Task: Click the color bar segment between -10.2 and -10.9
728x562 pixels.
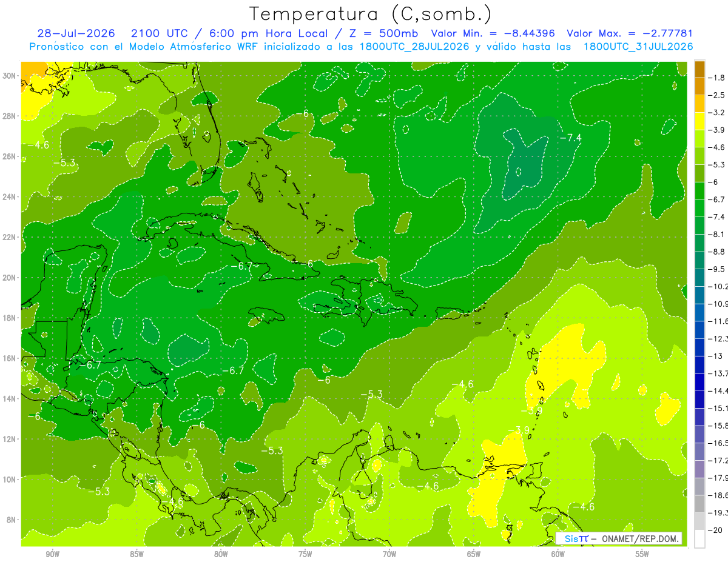Action: [699, 295]
